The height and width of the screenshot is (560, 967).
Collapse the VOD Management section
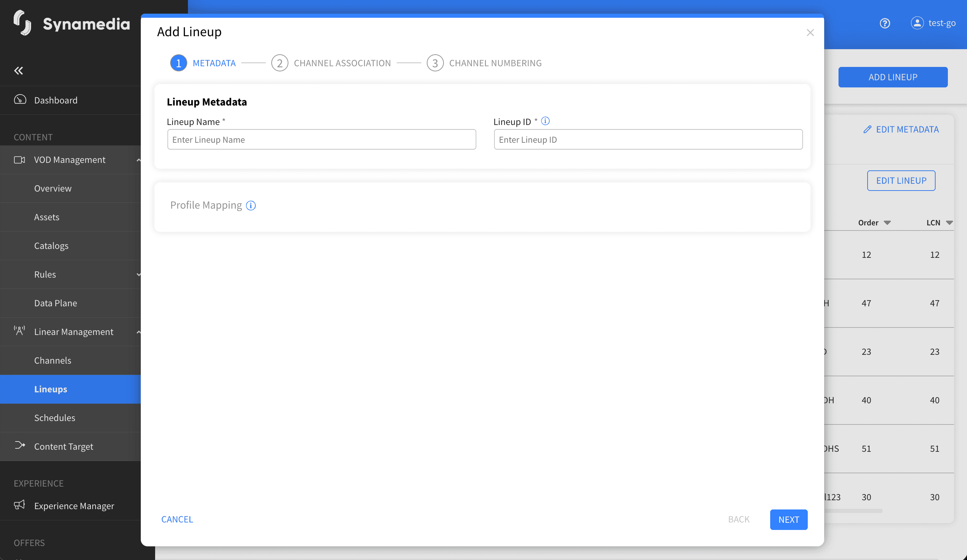tap(138, 160)
